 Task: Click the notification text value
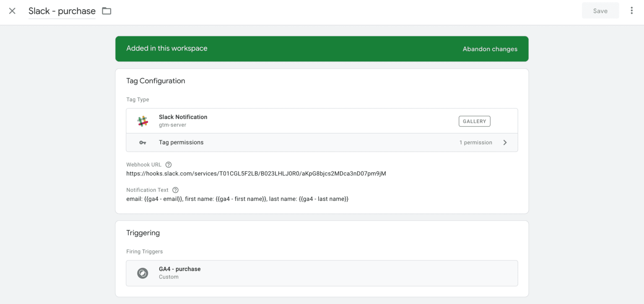point(237,199)
